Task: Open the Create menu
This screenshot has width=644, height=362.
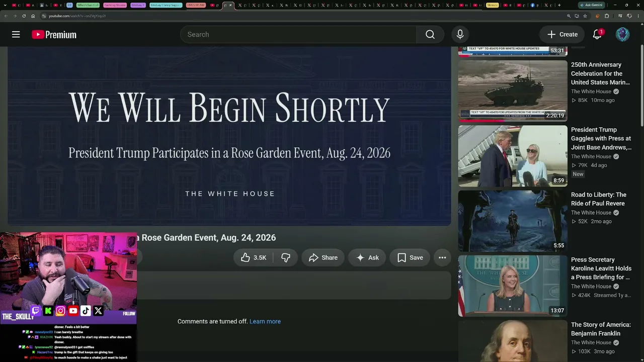Action: click(x=562, y=34)
